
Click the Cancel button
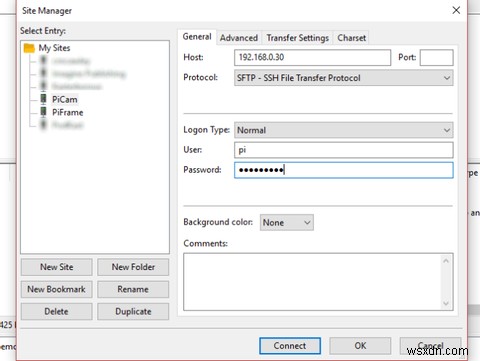tap(430, 346)
